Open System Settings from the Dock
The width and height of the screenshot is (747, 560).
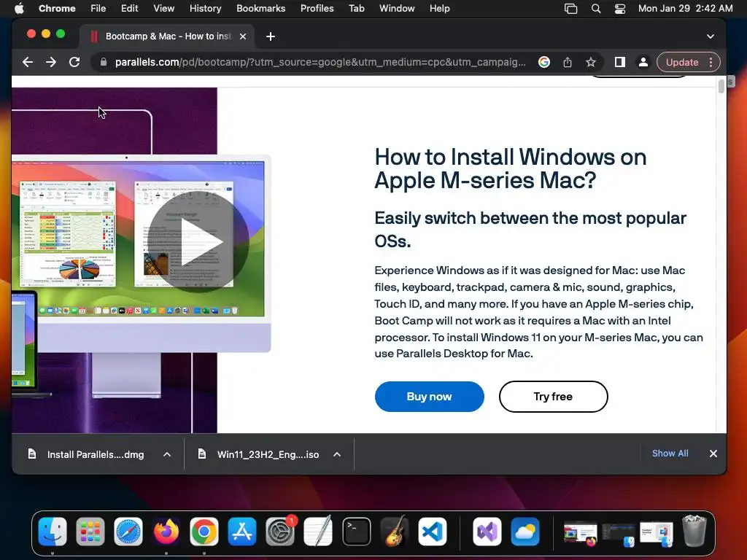(x=280, y=532)
